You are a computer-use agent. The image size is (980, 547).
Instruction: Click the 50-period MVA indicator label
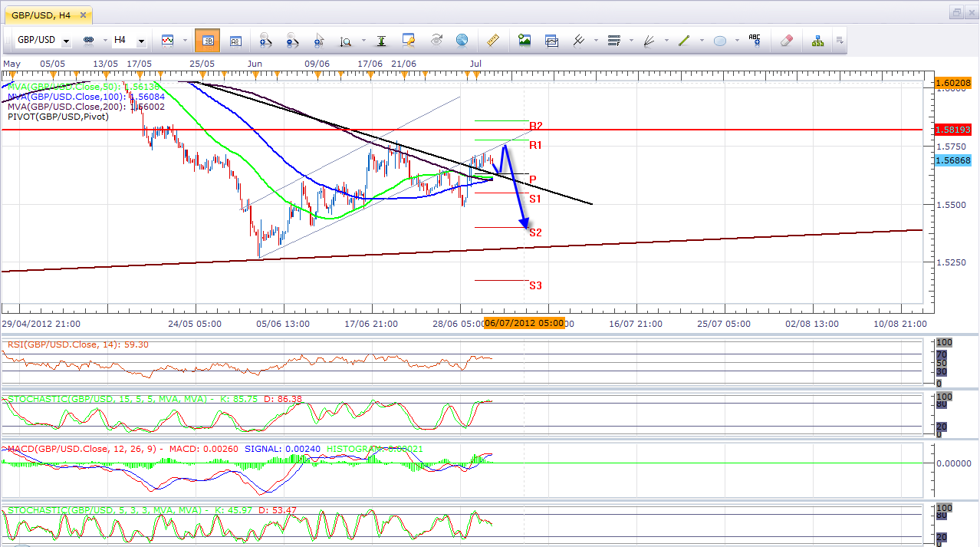[84, 87]
